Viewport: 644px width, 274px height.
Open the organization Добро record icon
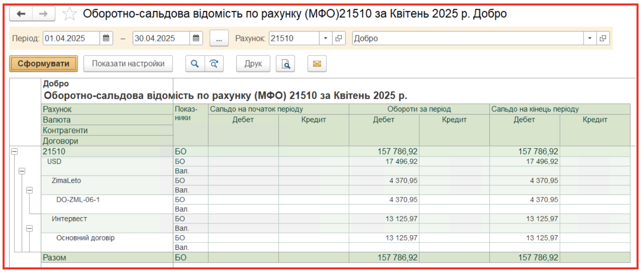pos(603,38)
